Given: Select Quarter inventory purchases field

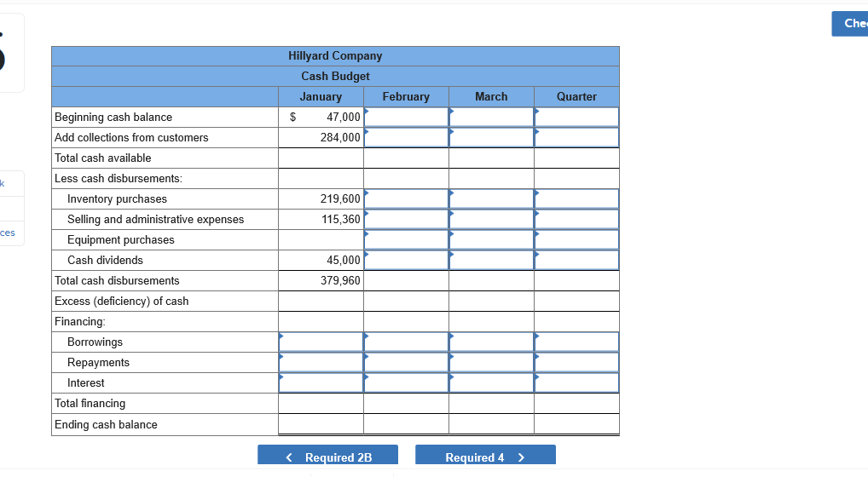Looking at the screenshot, I should click(x=577, y=199).
